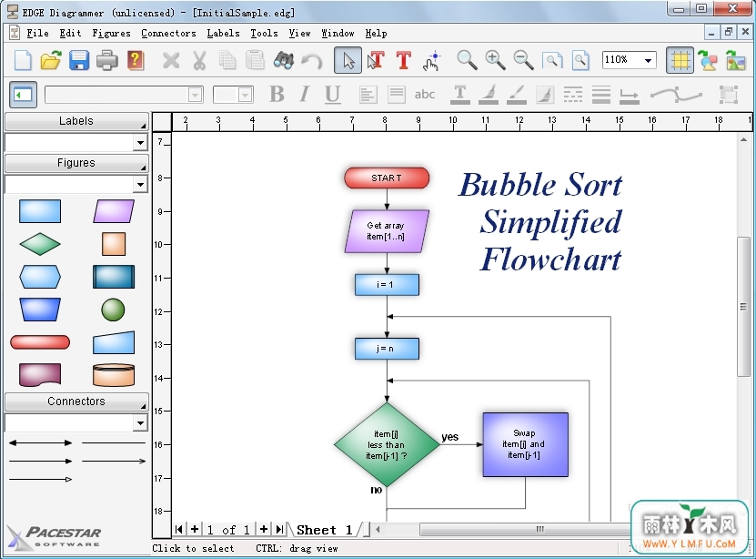The width and height of the screenshot is (756, 559).
Task: Open the 110% zoom dropdown
Action: [x=648, y=60]
